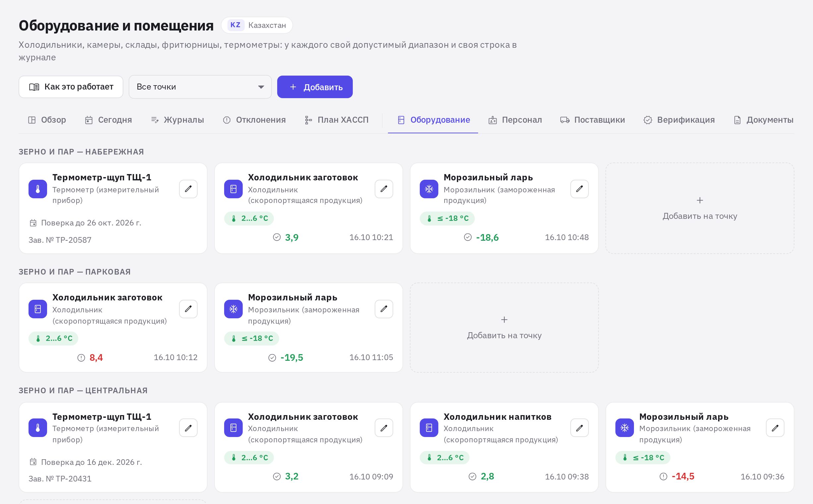Click snowflake icon of Парковая Морозильный ларь
Image resolution: width=813 pixels, height=504 pixels.
coord(233,309)
